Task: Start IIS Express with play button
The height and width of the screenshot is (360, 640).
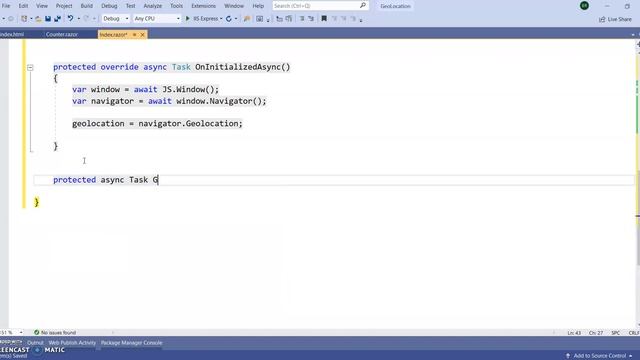Action: pos(188,19)
